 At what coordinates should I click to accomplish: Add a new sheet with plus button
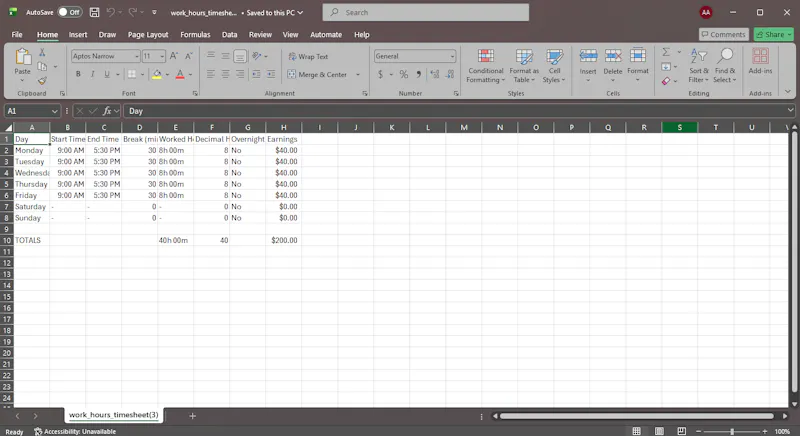coord(192,416)
